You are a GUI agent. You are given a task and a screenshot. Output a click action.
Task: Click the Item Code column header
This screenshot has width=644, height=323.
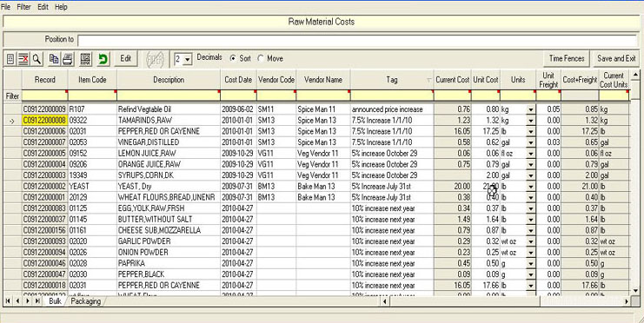(x=92, y=80)
